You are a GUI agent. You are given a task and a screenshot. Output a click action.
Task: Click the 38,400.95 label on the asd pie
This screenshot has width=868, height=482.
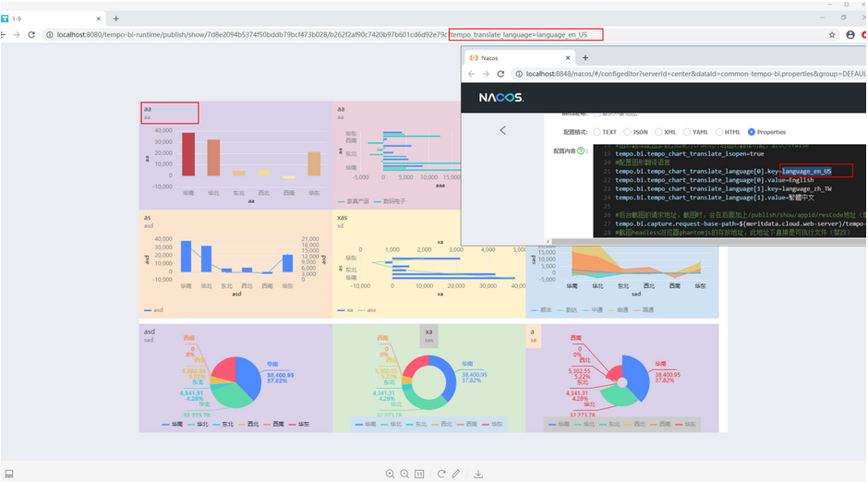click(x=281, y=375)
